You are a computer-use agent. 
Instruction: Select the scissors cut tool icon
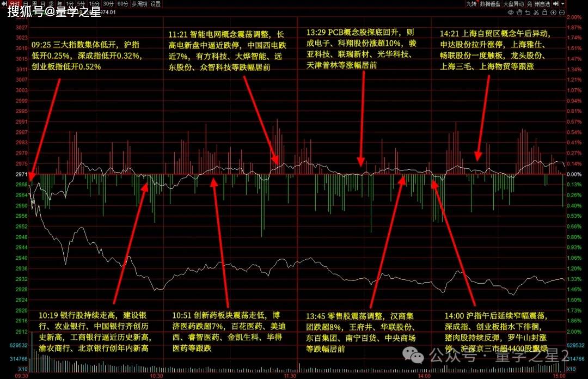[x=536, y=13]
